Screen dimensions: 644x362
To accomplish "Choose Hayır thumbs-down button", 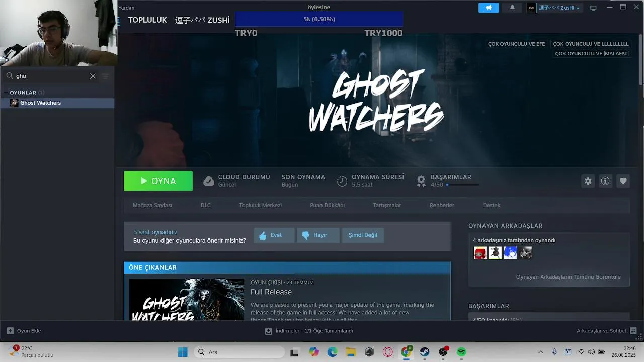I will 318,235.
